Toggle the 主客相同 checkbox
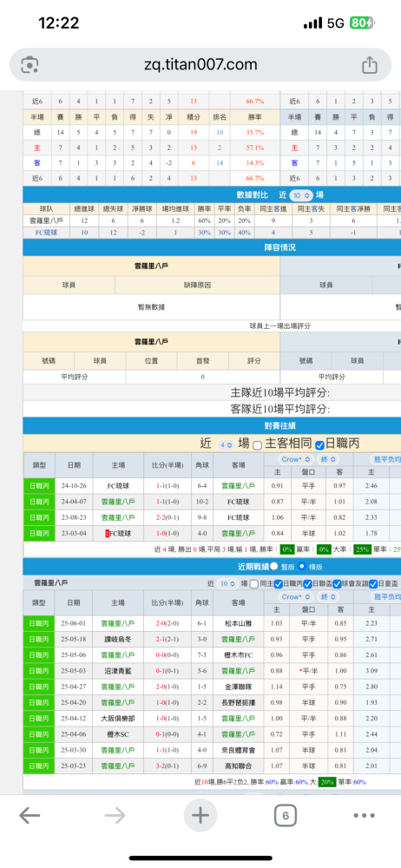 [257, 445]
